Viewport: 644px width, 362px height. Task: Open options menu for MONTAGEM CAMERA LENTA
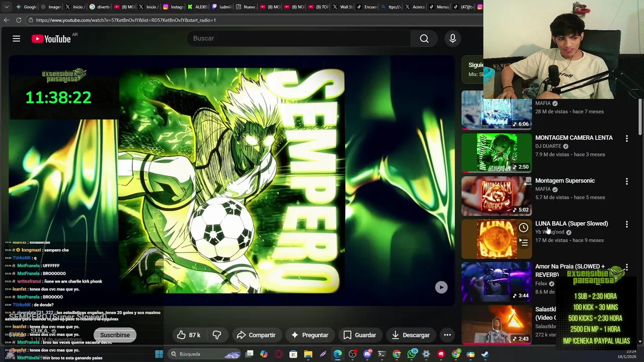[626, 138]
